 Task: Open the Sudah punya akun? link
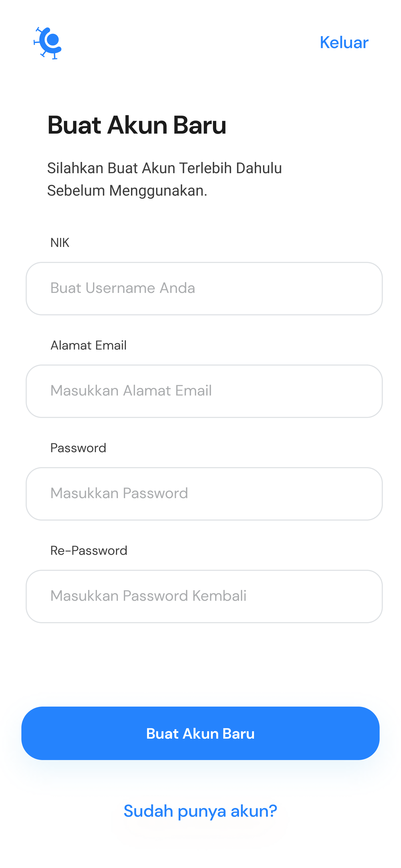(x=200, y=811)
